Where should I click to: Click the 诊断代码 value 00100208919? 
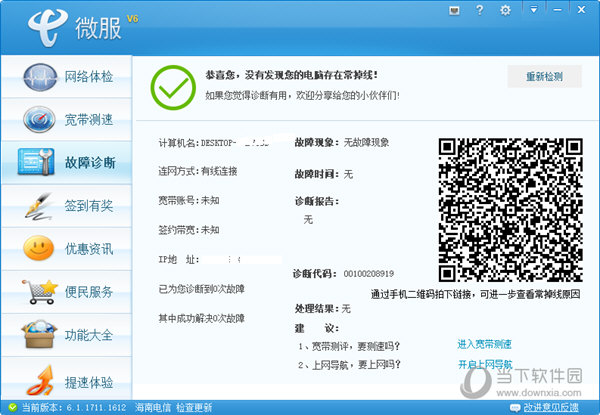pos(368,273)
